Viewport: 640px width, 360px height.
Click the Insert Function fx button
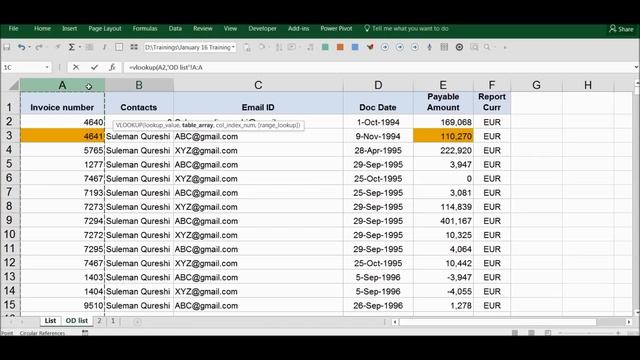pyautogui.click(x=112, y=67)
